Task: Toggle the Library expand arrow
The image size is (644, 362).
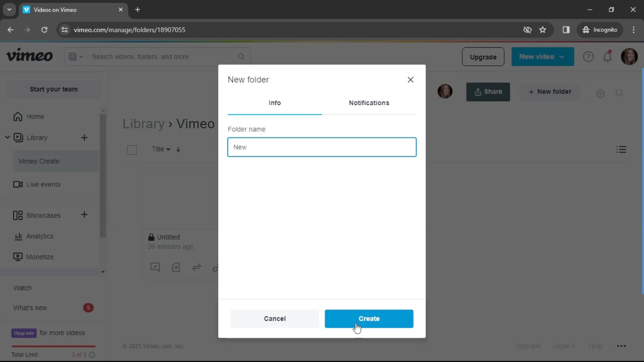Action: tap(7, 137)
